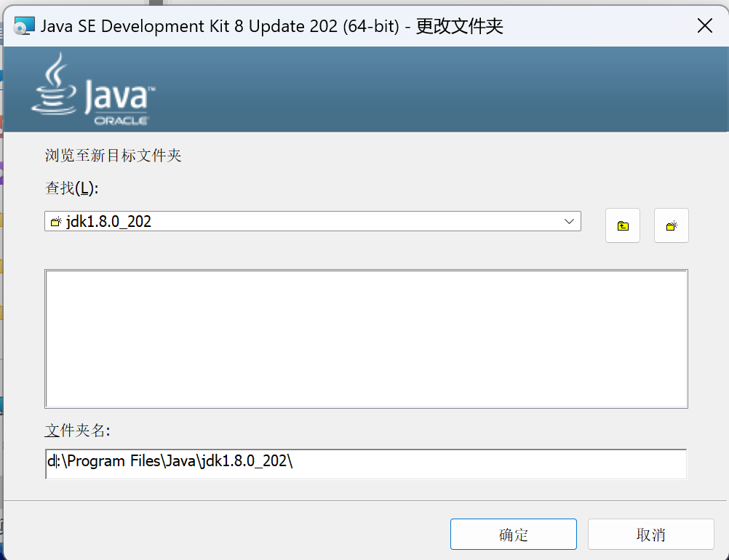Create a new folder with the toolbar icon
This screenshot has width=729, height=560.
[x=671, y=225]
